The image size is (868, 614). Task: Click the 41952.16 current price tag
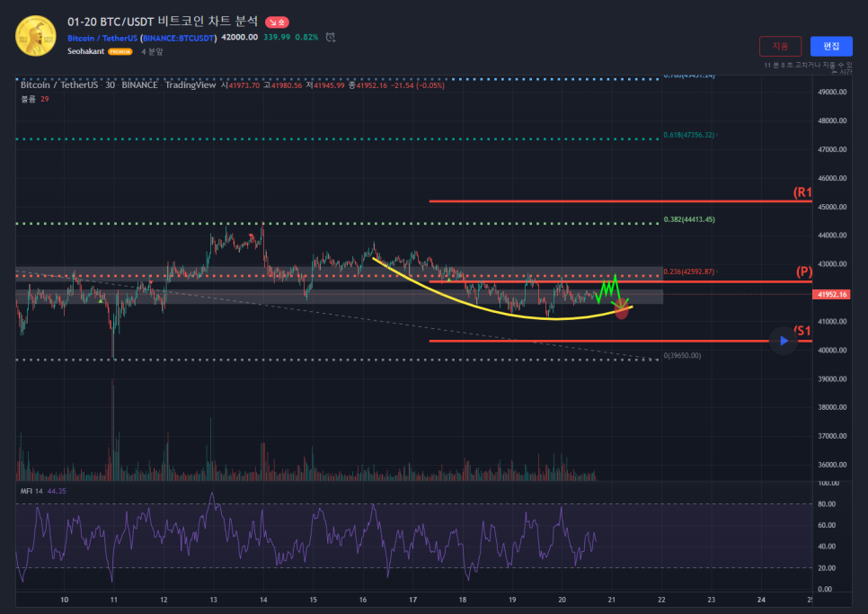tap(829, 294)
